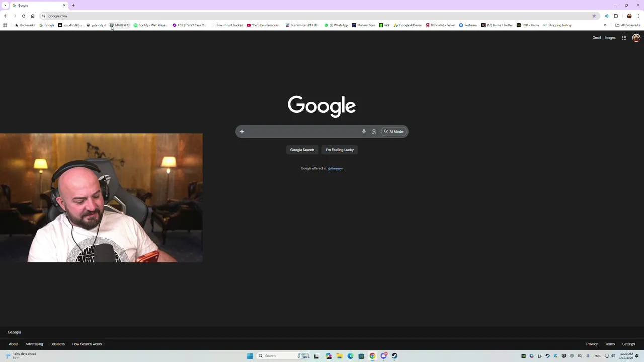Start voice search with microphone icon
This screenshot has width=644, height=362.
(x=364, y=132)
